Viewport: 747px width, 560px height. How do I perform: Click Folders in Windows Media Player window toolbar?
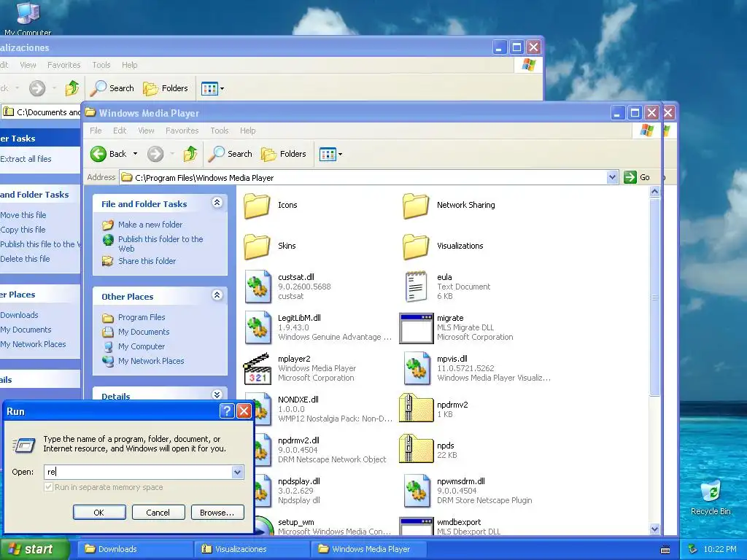(x=284, y=154)
